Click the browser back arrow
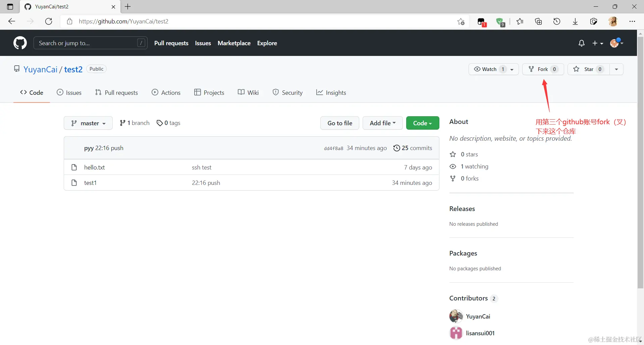 point(12,21)
